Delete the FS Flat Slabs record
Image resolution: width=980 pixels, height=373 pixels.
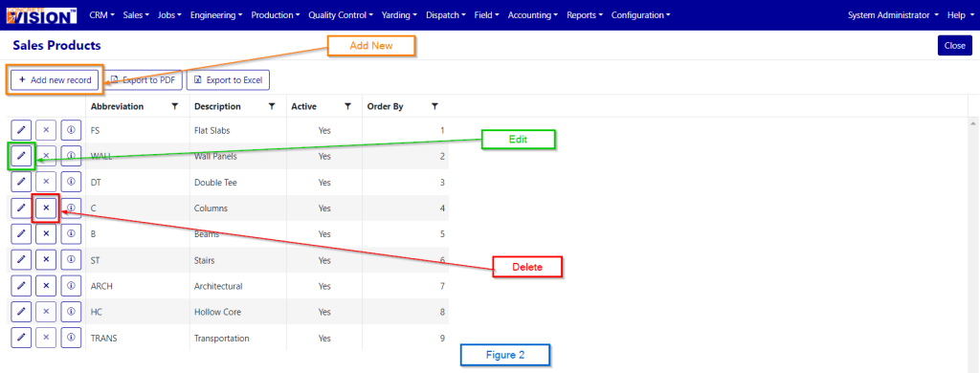point(46,130)
